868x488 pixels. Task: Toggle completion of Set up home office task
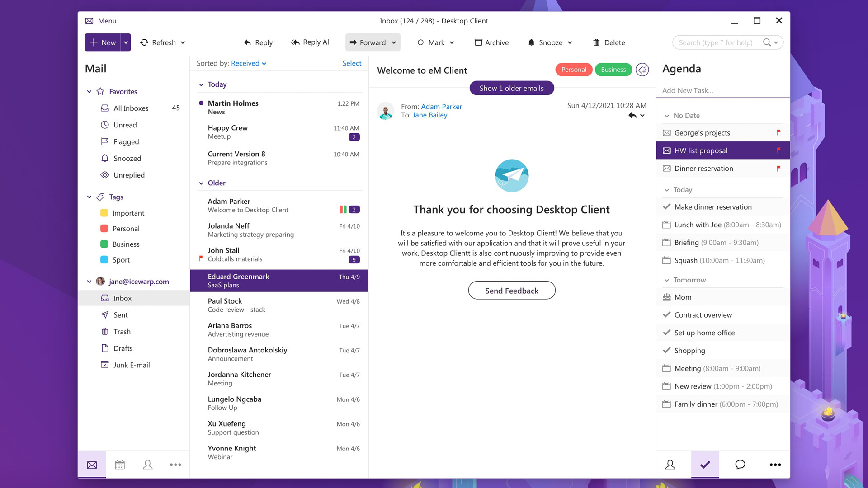pyautogui.click(x=666, y=332)
